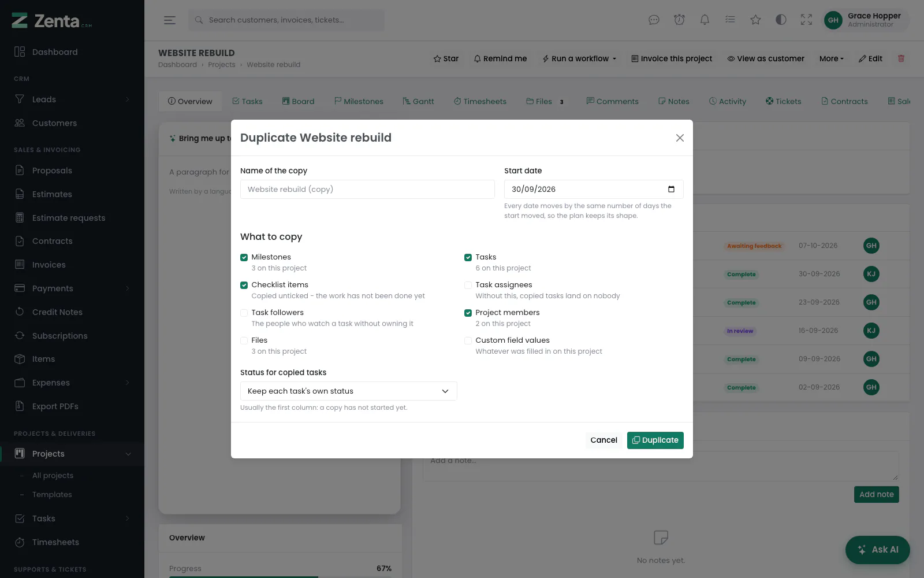Open the favorites star icon in the top bar
This screenshot has height=578, width=924.
pos(755,20)
